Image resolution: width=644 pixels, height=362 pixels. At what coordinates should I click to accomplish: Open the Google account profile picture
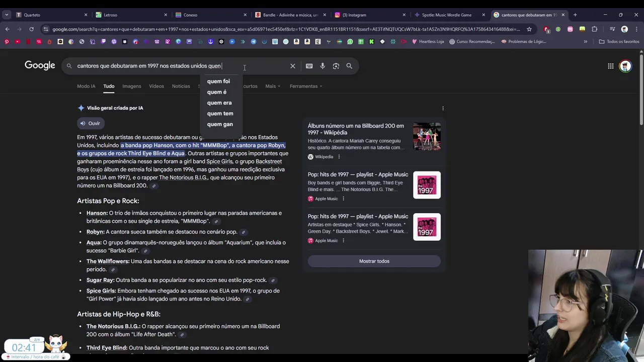point(625,66)
